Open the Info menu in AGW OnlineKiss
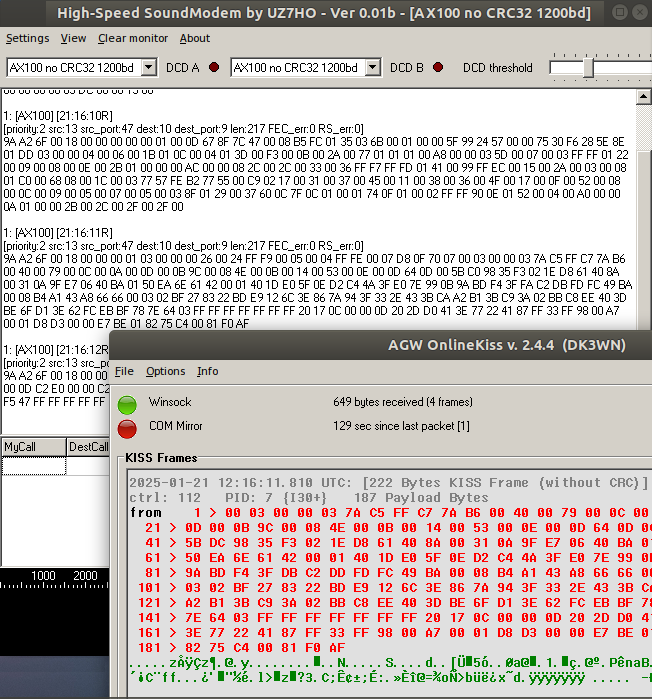This screenshot has width=652, height=699. [x=207, y=371]
